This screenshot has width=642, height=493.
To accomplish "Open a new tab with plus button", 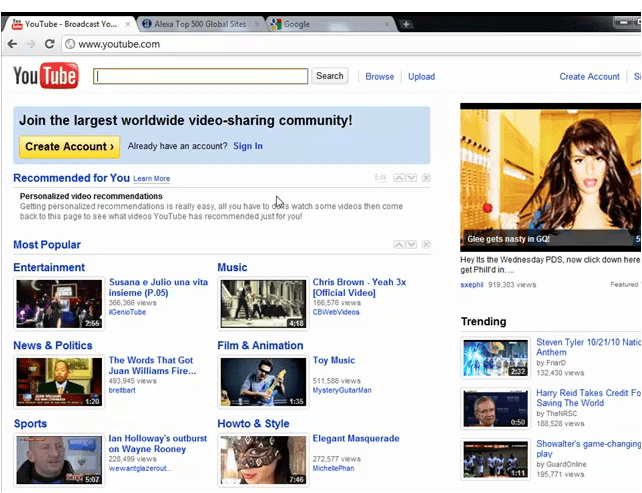I will click(406, 24).
